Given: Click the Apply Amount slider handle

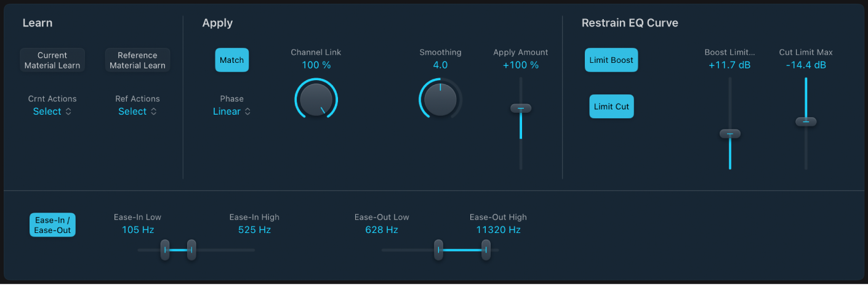Looking at the screenshot, I should pos(521,108).
